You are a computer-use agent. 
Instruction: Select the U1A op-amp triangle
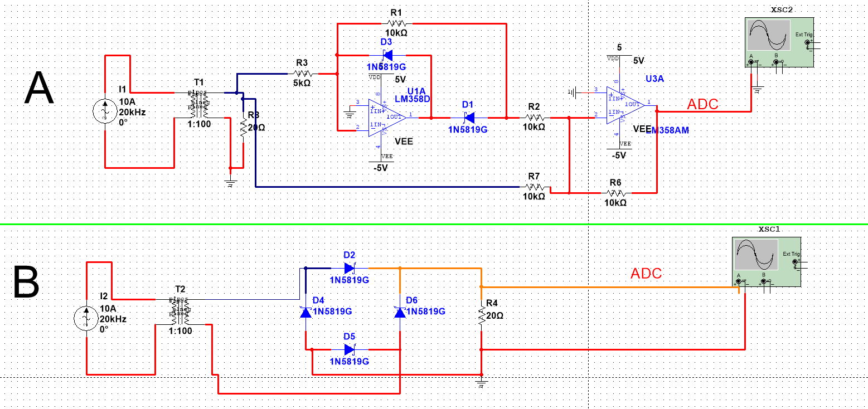(386, 116)
